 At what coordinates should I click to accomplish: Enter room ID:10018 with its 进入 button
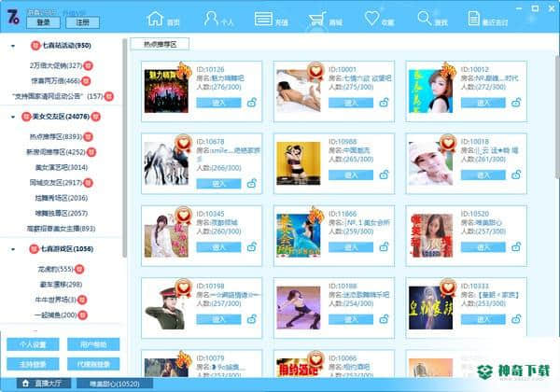click(483, 175)
